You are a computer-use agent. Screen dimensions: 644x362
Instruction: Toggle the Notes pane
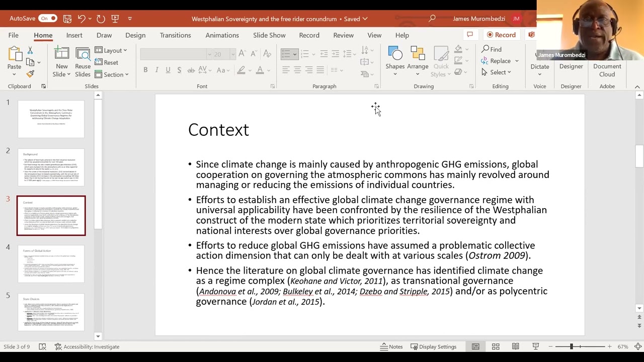click(x=391, y=346)
